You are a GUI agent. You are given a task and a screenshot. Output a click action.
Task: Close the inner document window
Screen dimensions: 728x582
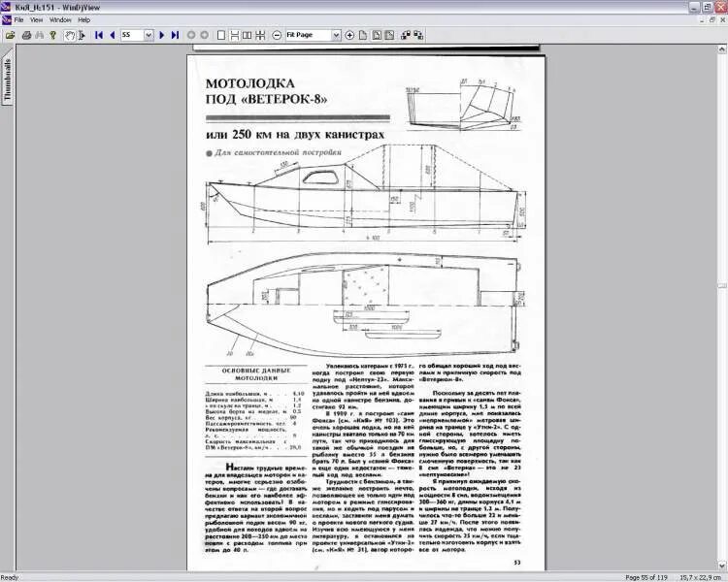coord(722,20)
